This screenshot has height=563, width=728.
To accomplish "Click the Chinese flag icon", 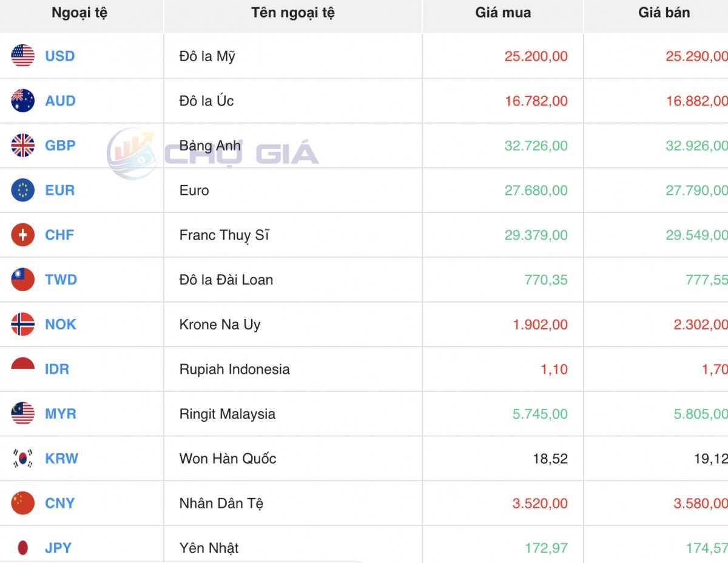I will point(23,503).
